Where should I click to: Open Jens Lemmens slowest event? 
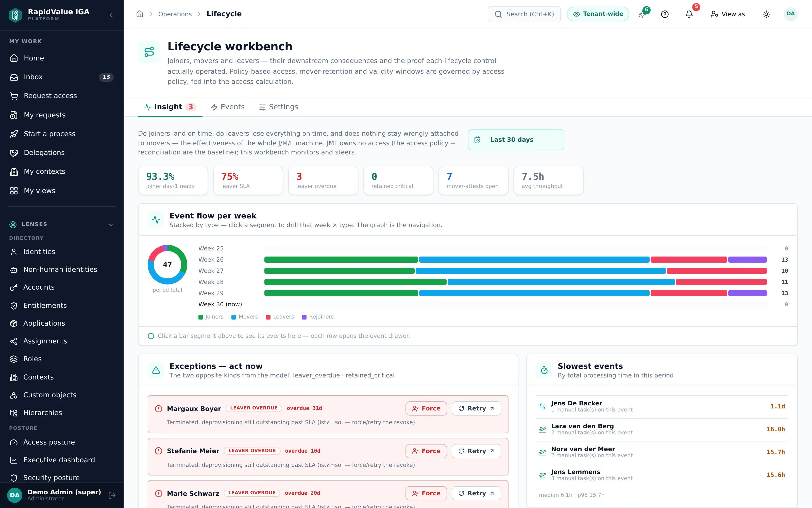662,475
